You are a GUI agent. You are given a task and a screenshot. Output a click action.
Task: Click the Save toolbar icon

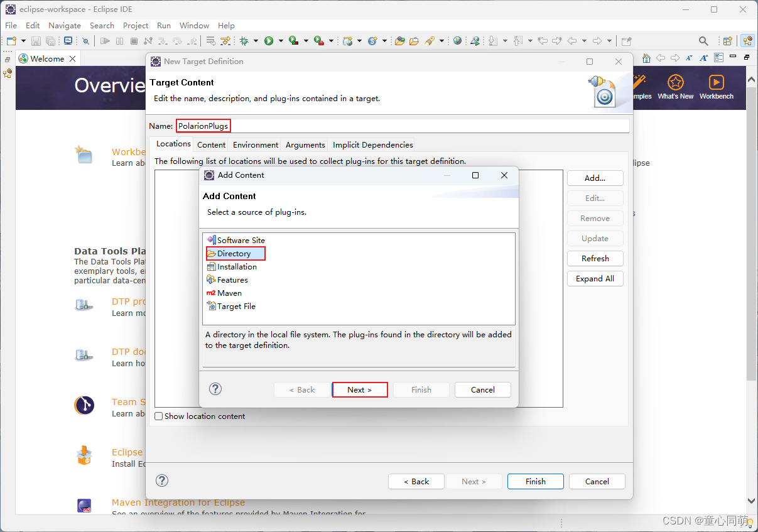tap(36, 41)
